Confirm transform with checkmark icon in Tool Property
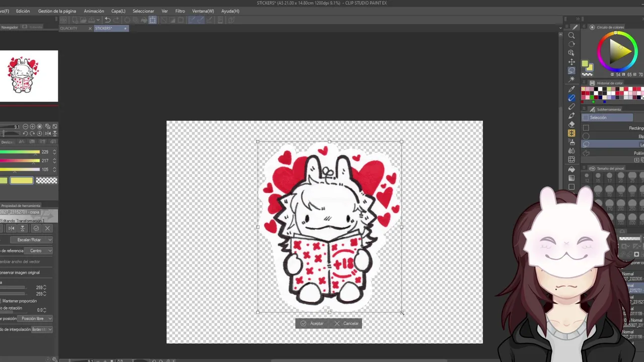 [x=36, y=228]
